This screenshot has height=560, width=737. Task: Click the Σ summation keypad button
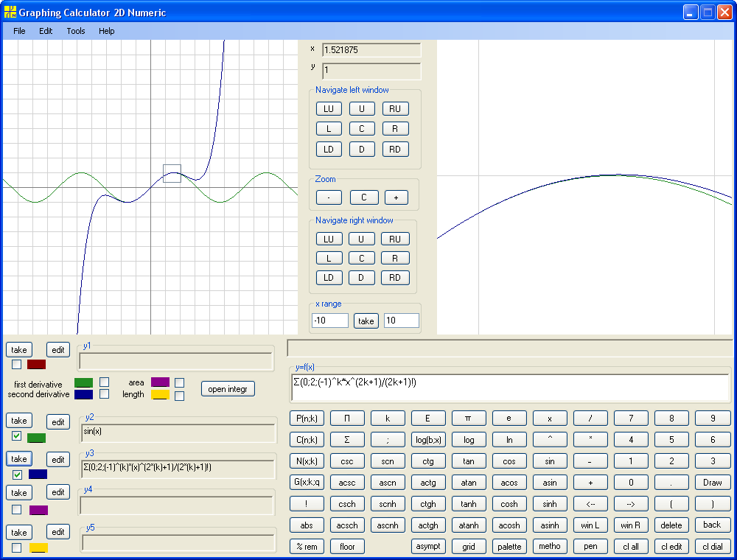[x=347, y=440]
